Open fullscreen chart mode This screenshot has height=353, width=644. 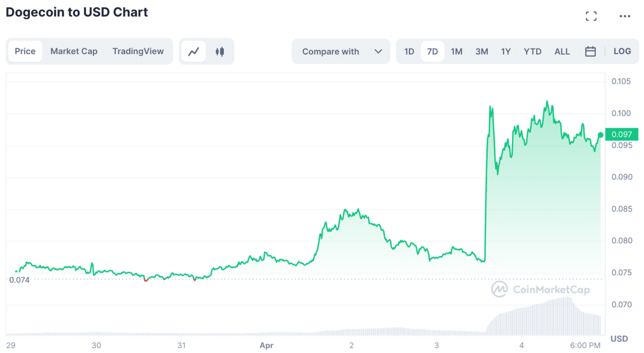(x=591, y=16)
